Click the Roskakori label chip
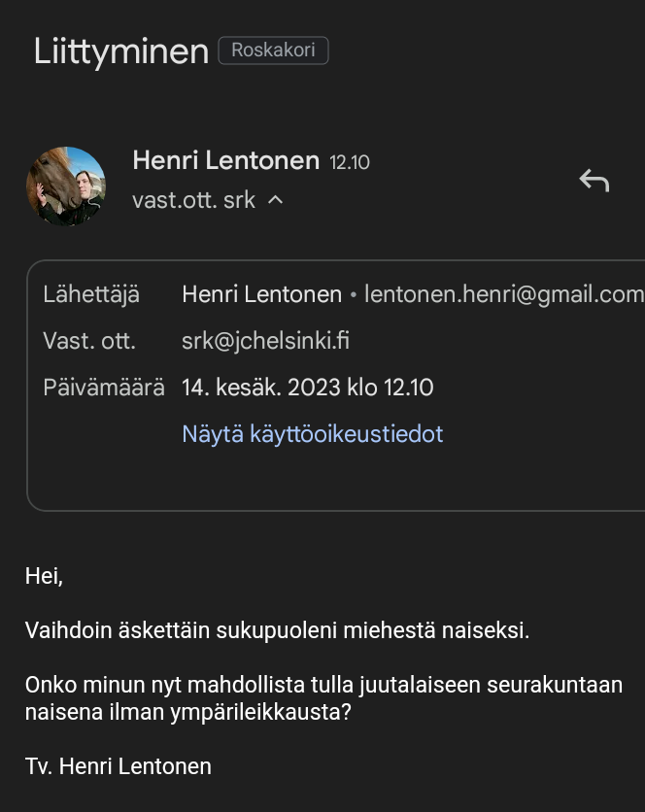645x812 pixels. pyautogui.click(x=274, y=51)
